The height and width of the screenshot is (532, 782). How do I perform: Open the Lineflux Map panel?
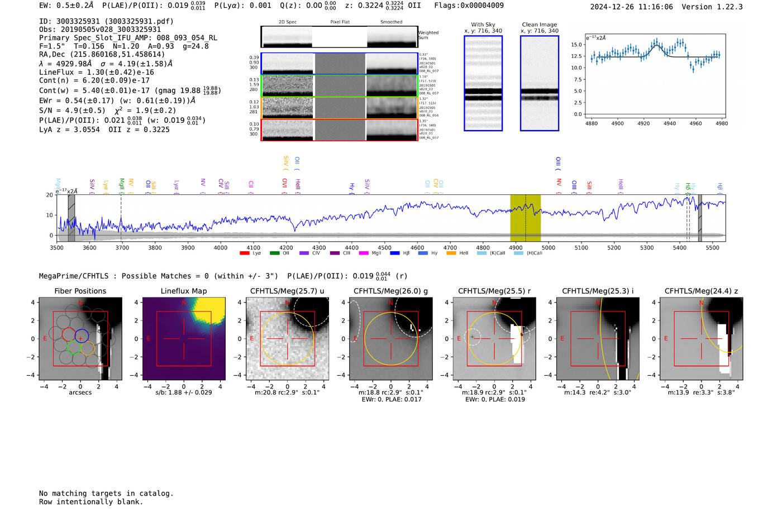point(184,339)
